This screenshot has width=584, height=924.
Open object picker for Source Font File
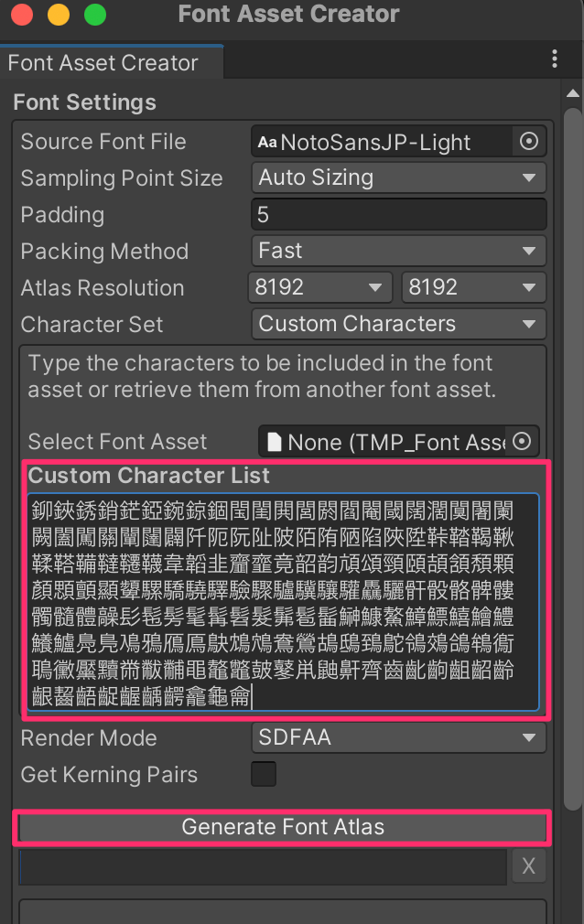click(x=528, y=142)
